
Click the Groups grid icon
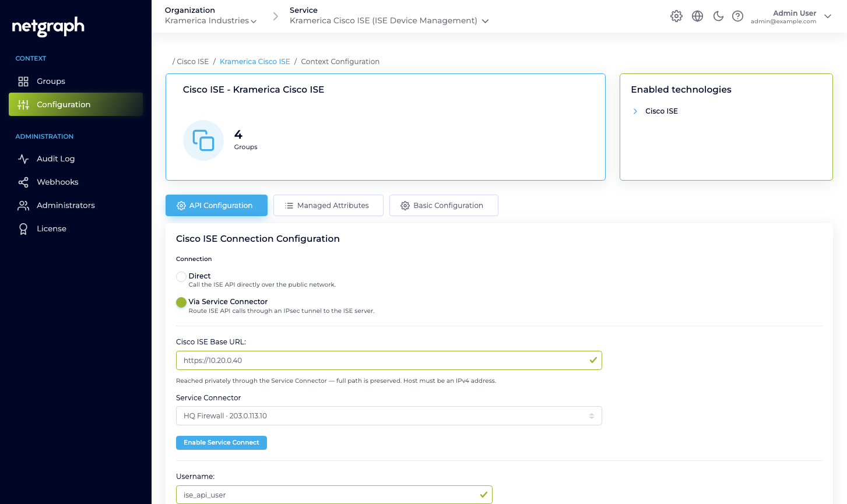[23, 81]
